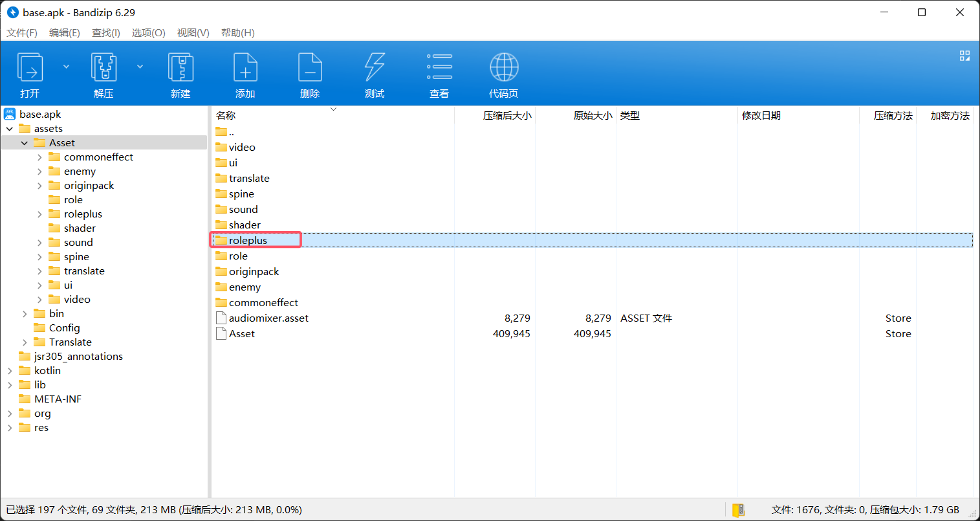Click the Bandizip title bar app icon
The height and width of the screenshot is (521, 980).
pos(12,12)
